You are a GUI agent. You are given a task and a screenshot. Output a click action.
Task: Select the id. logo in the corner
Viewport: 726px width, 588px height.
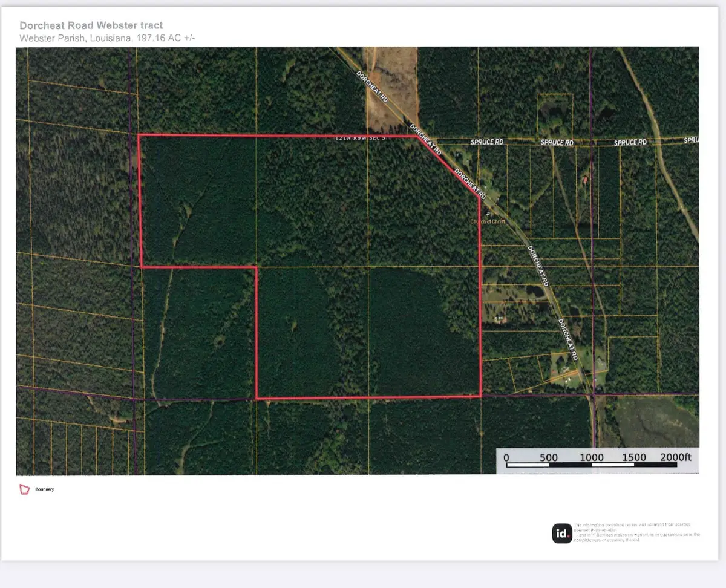(x=562, y=533)
